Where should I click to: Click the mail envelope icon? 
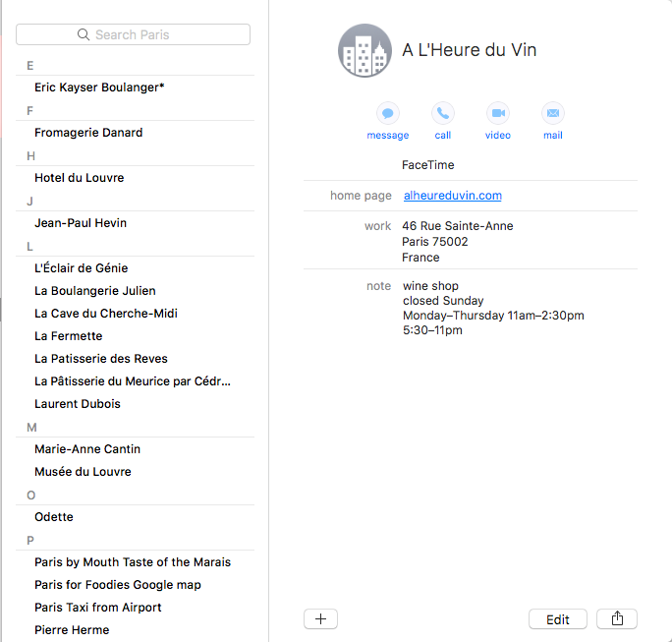pyautogui.click(x=553, y=113)
